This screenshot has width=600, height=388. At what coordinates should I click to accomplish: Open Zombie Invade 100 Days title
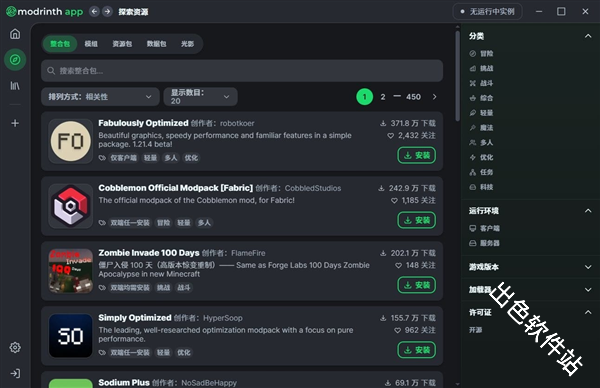pos(149,253)
